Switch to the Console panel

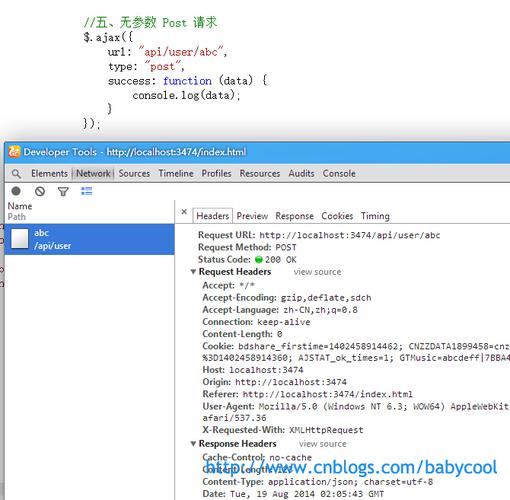click(339, 173)
